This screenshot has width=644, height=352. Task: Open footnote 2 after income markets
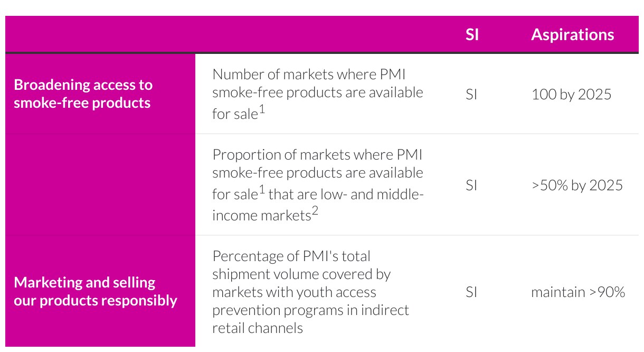click(x=315, y=211)
